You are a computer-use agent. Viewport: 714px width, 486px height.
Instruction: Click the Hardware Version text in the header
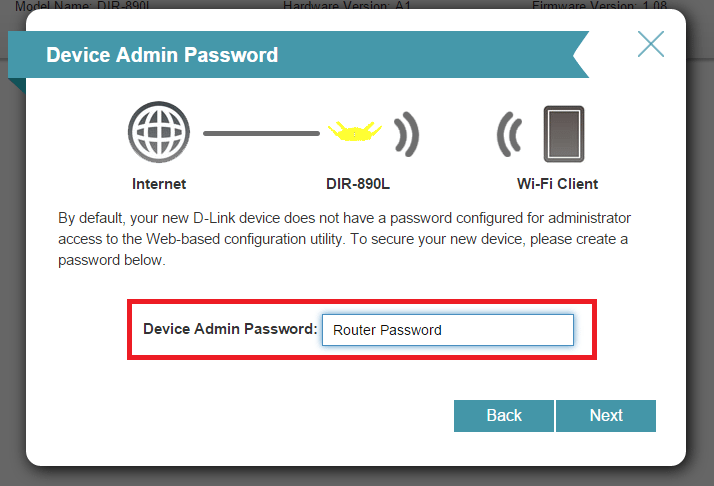(347, 6)
